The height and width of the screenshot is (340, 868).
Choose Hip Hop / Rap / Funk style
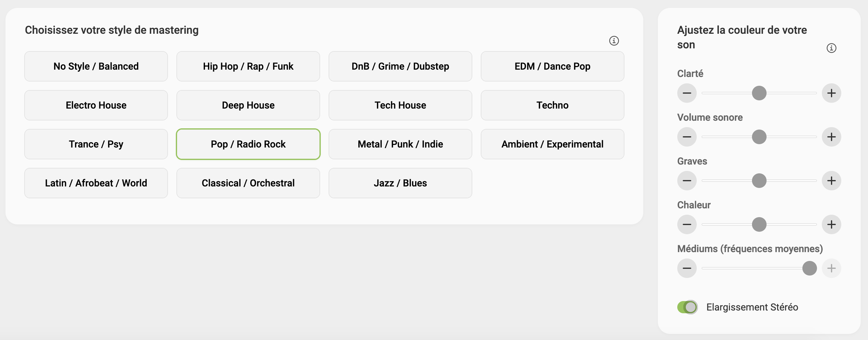pyautogui.click(x=248, y=66)
